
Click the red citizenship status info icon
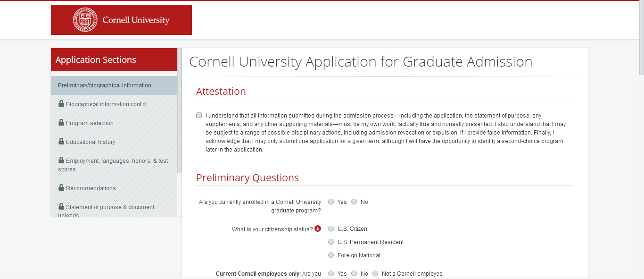(x=318, y=229)
